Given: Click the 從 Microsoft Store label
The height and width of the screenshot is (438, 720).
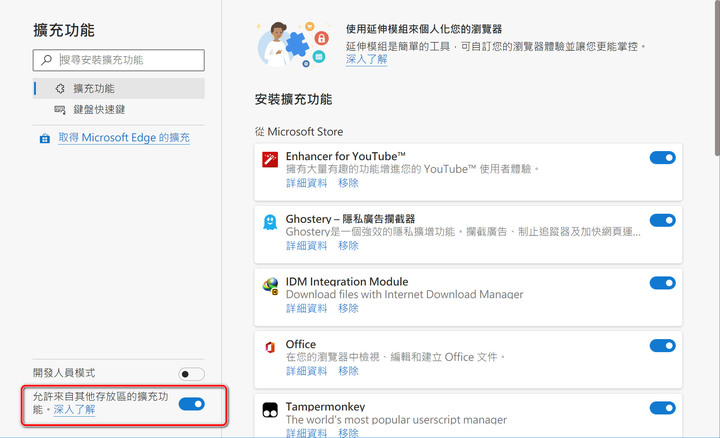Looking at the screenshot, I should click(299, 132).
